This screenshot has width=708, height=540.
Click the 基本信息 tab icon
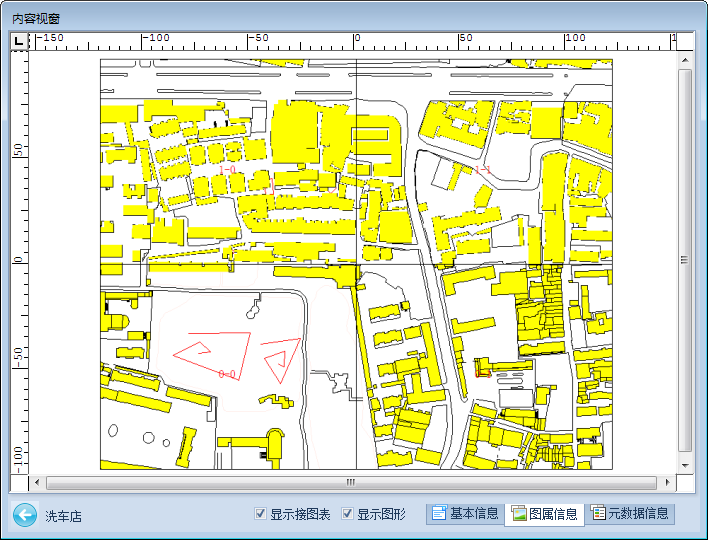pos(438,514)
